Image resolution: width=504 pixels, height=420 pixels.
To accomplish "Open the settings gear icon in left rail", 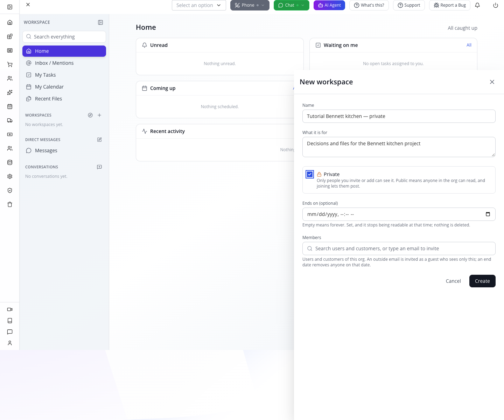I will [10, 176].
